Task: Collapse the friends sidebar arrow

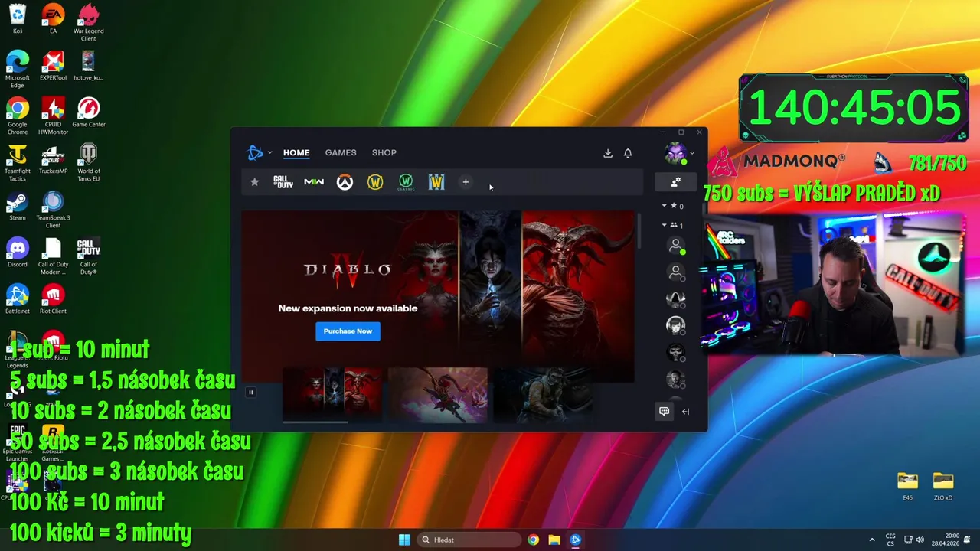Action: 685,412
